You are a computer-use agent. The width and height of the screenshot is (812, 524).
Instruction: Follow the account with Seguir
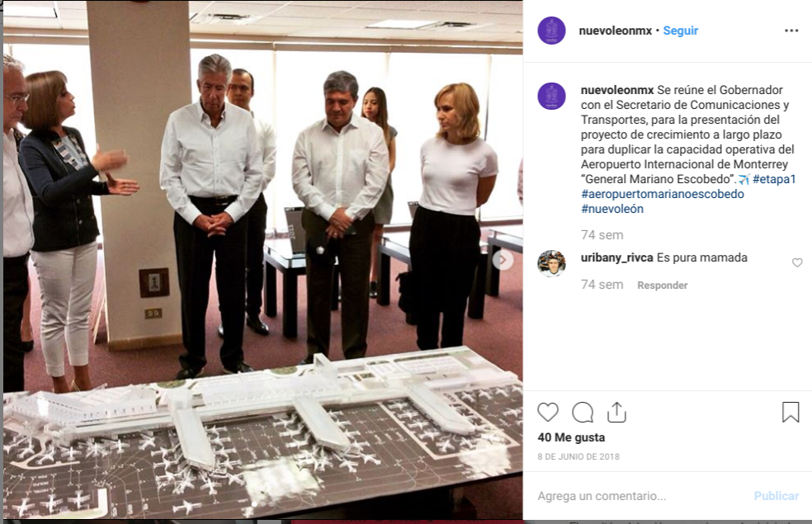(681, 31)
